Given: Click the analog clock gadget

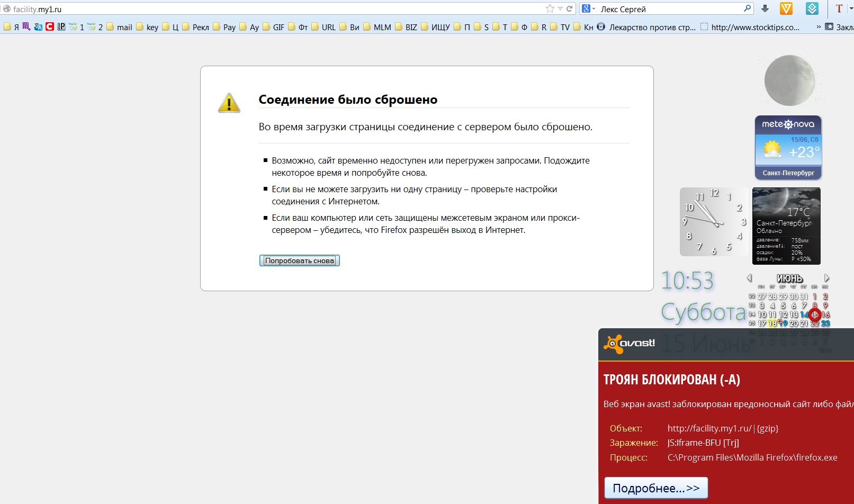Looking at the screenshot, I should [714, 221].
